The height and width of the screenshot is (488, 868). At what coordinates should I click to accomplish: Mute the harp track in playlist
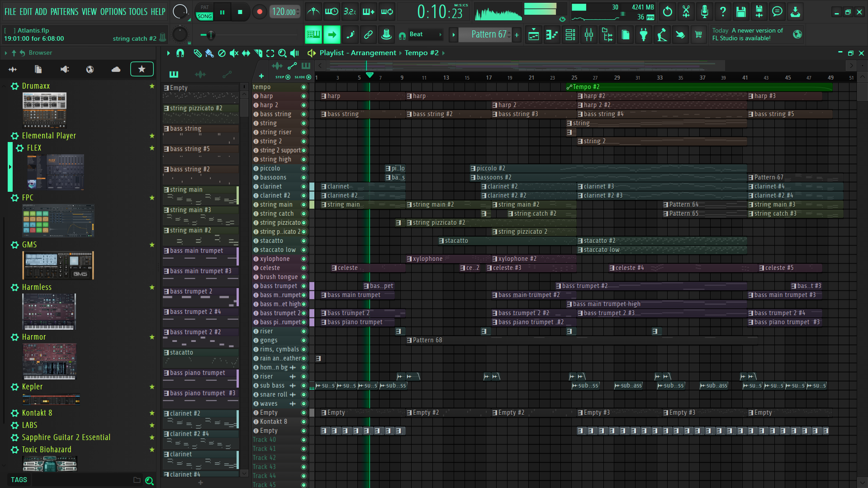click(x=304, y=96)
